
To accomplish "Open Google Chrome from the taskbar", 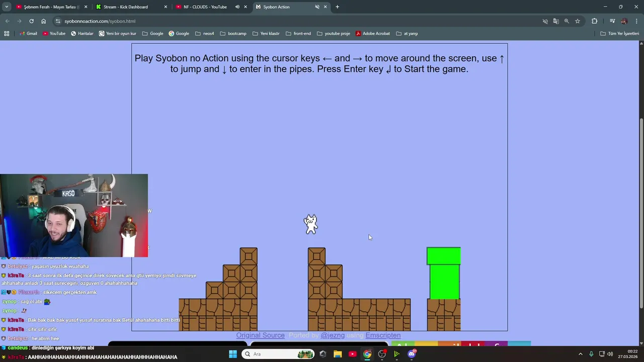I will [x=367, y=354].
